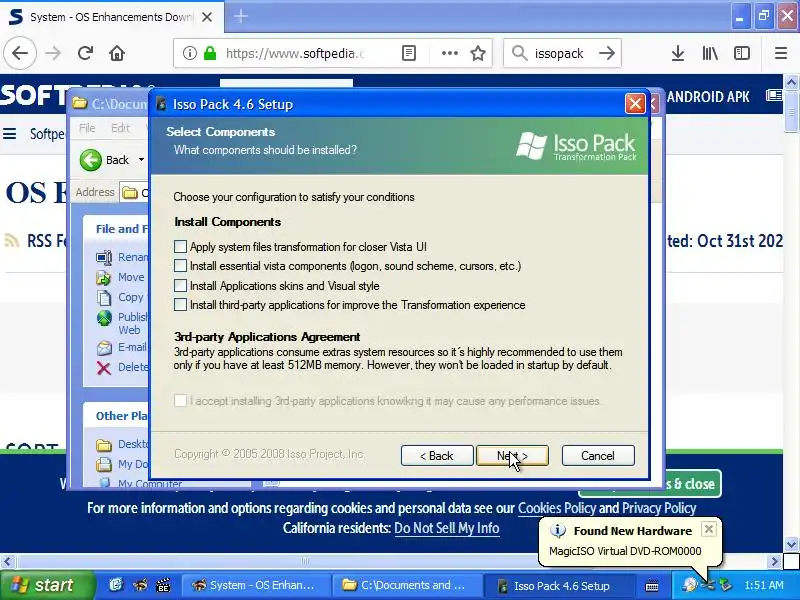Click green padlock security icon
800x600 pixels.
[210, 53]
